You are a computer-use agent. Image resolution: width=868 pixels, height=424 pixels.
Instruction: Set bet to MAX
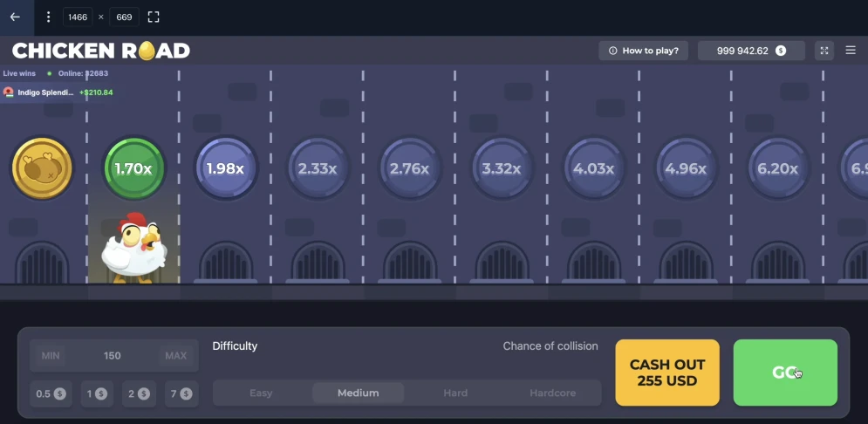(x=175, y=356)
